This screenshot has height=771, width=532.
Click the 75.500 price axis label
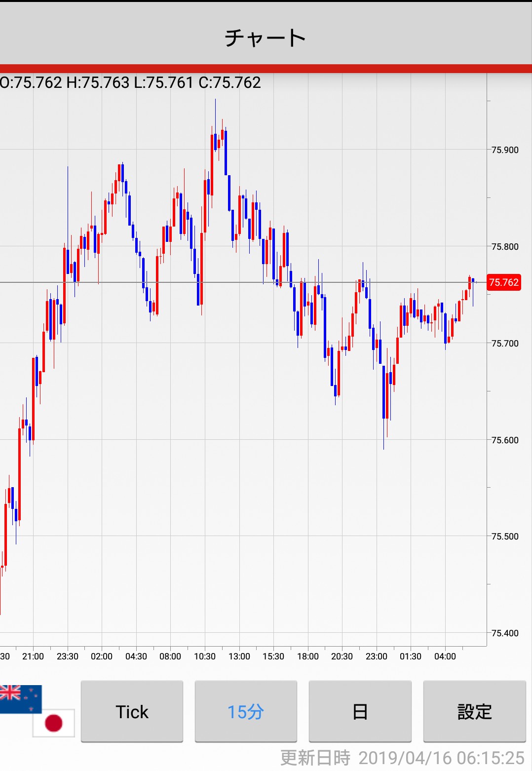[505, 537]
